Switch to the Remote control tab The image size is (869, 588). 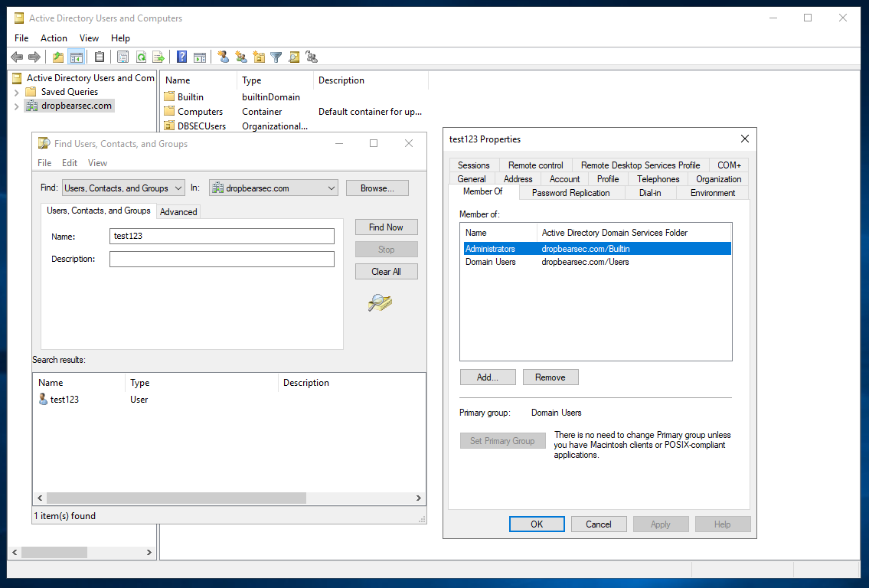point(535,165)
